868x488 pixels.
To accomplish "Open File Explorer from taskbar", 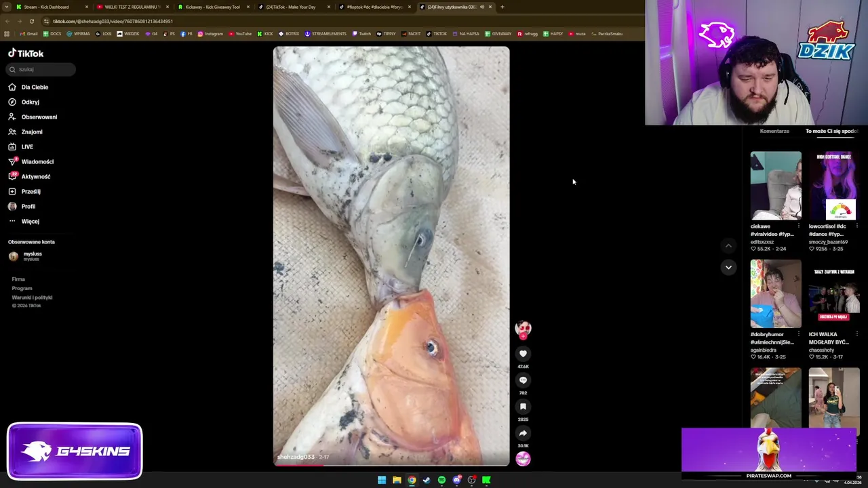I will pos(397,480).
